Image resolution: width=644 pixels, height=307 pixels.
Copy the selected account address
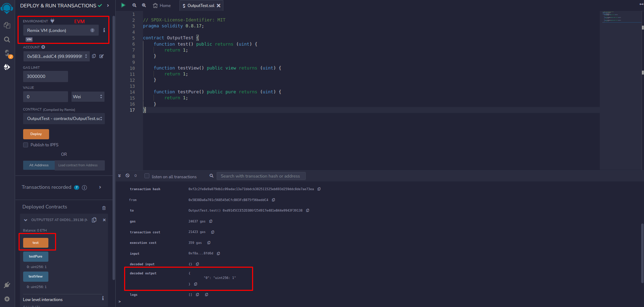pos(94,56)
